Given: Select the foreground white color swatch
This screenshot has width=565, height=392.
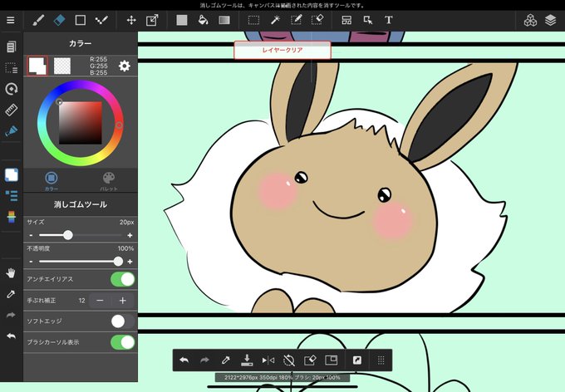Looking at the screenshot, I should click(x=37, y=66).
